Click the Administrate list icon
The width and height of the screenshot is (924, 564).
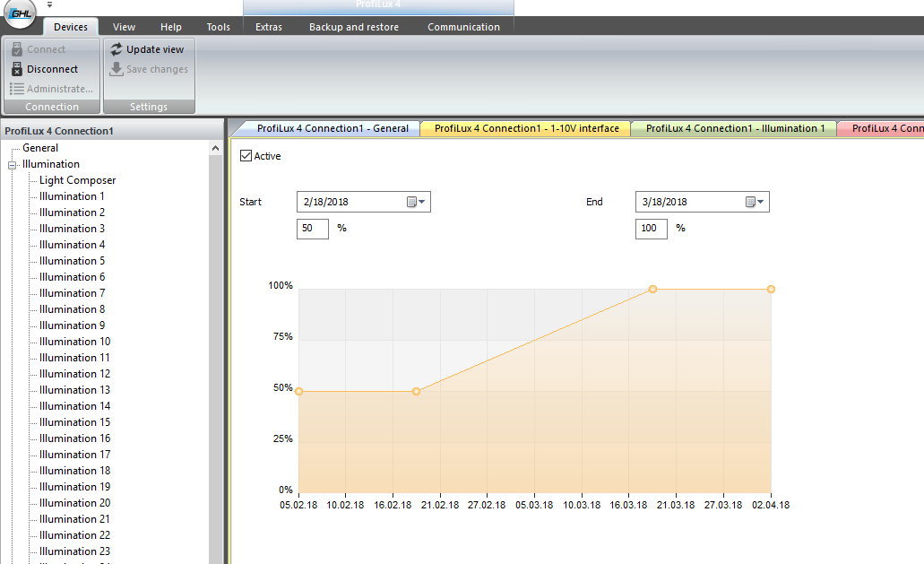pyautogui.click(x=17, y=89)
